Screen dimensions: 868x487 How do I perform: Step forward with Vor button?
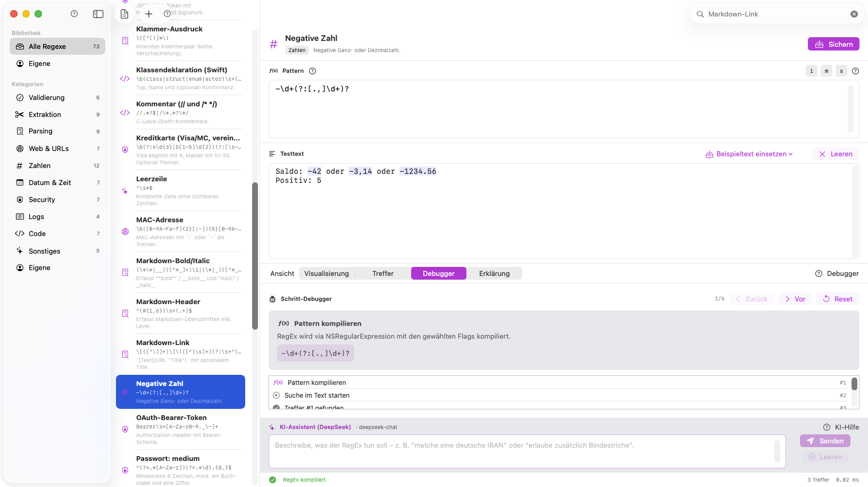(795, 299)
